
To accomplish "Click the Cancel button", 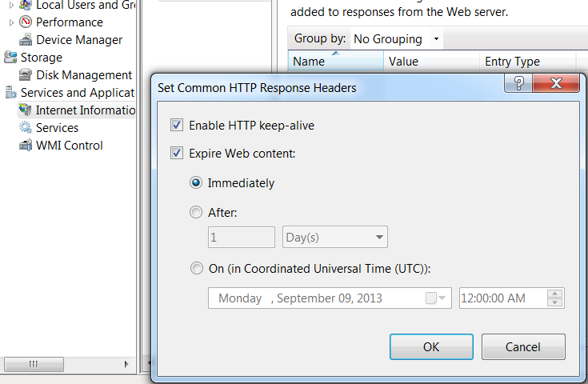I will tap(523, 346).
